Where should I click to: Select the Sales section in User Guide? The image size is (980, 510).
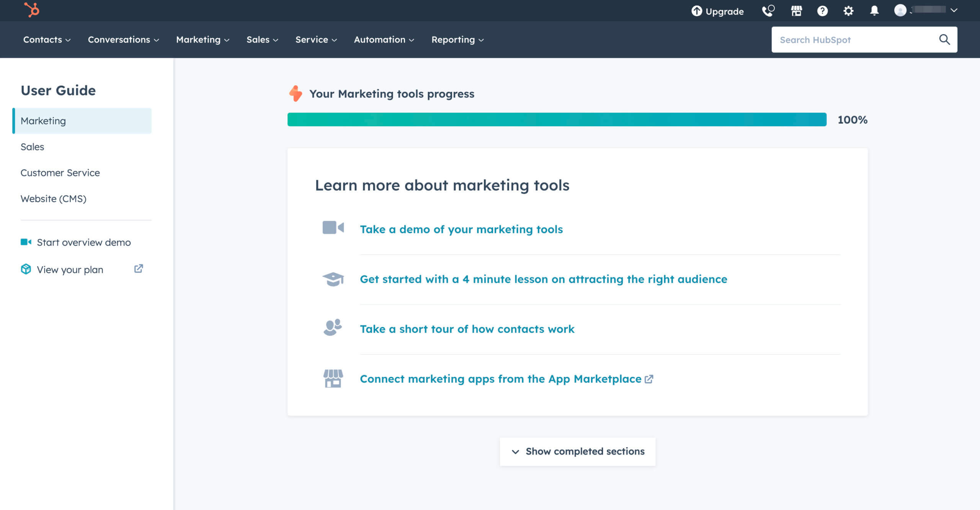(x=32, y=147)
